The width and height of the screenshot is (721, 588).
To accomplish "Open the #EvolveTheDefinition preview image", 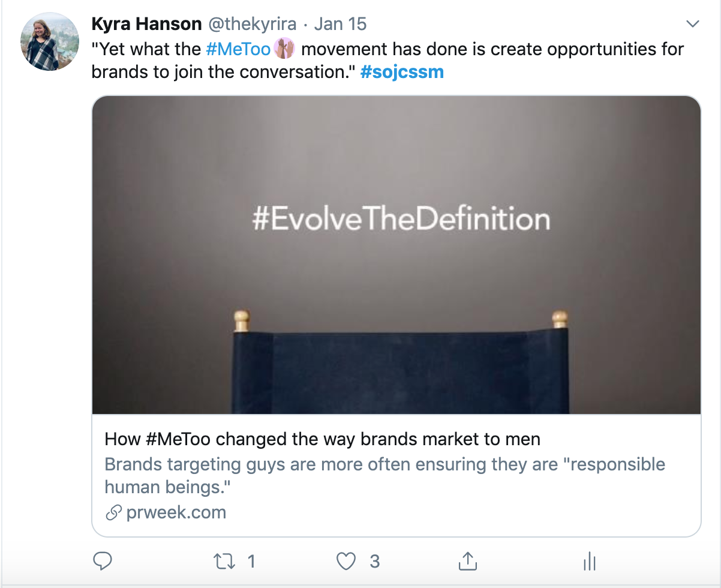I will point(396,255).
